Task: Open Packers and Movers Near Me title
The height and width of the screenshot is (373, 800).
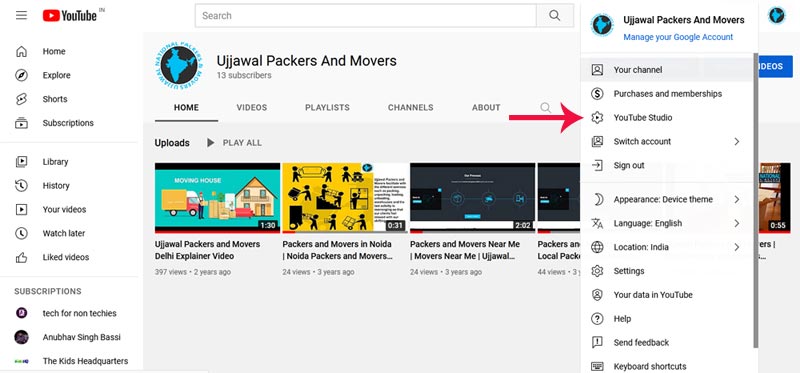Action: click(x=465, y=250)
